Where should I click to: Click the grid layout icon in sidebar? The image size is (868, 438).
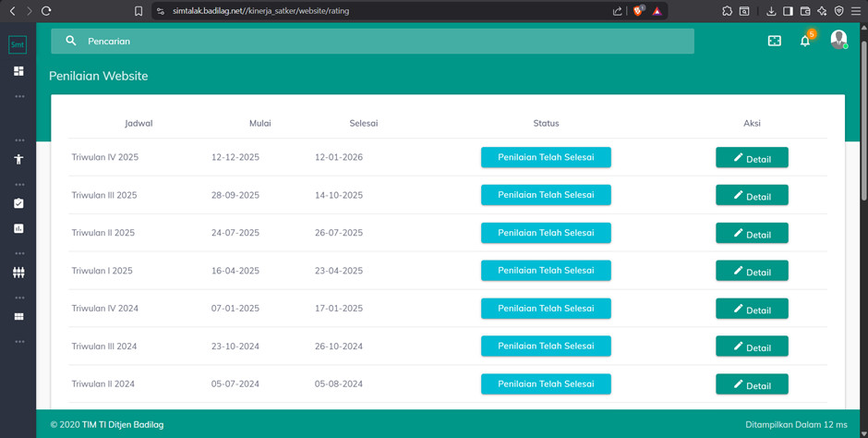(x=18, y=317)
